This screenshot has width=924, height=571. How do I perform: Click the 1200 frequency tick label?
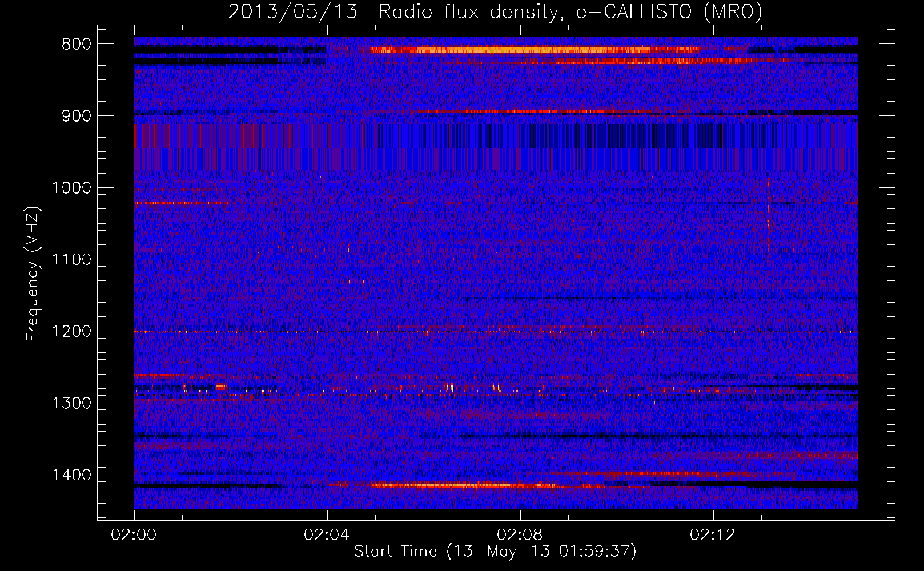tap(71, 331)
